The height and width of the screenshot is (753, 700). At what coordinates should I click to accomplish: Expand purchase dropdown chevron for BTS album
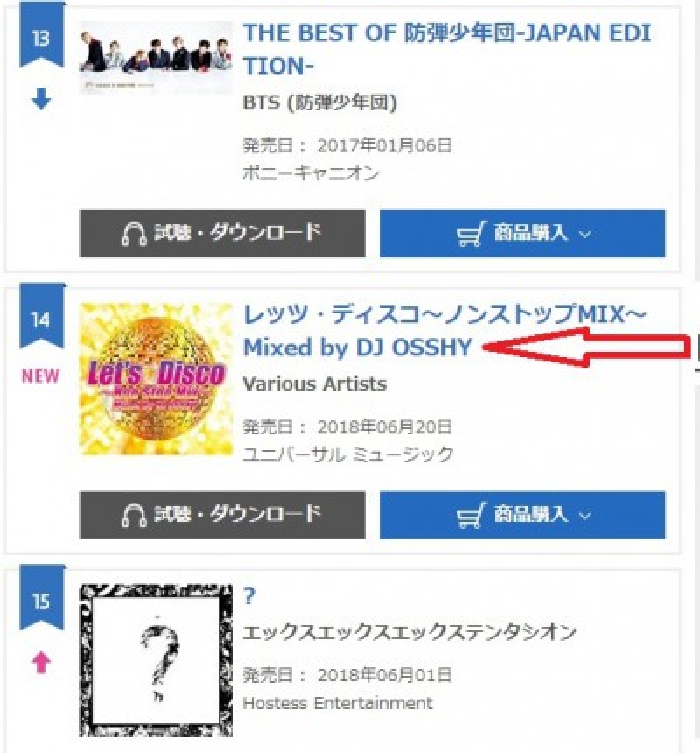click(585, 235)
